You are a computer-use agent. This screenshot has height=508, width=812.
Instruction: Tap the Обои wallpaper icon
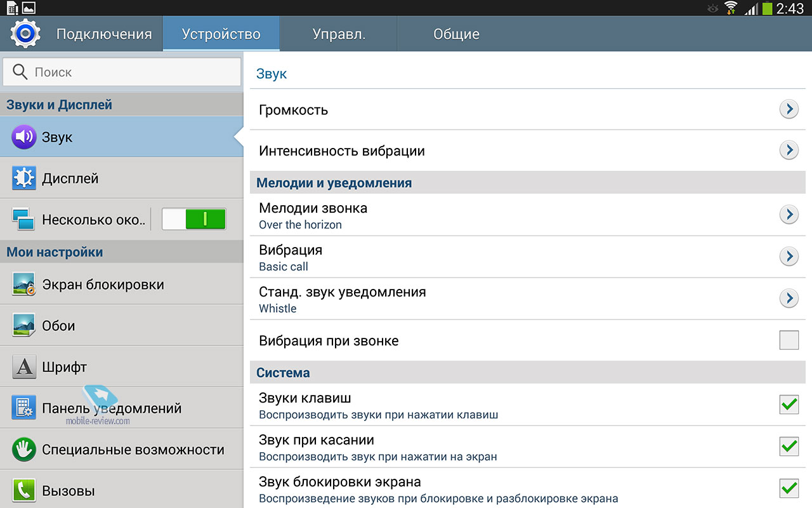pyautogui.click(x=24, y=325)
